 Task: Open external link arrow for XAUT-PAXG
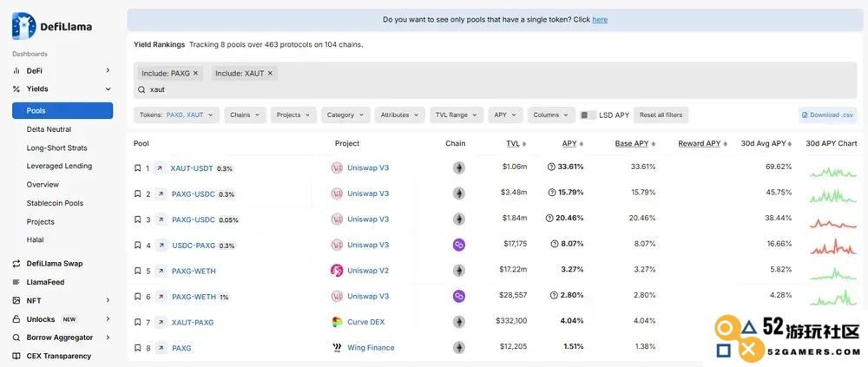coord(161,322)
